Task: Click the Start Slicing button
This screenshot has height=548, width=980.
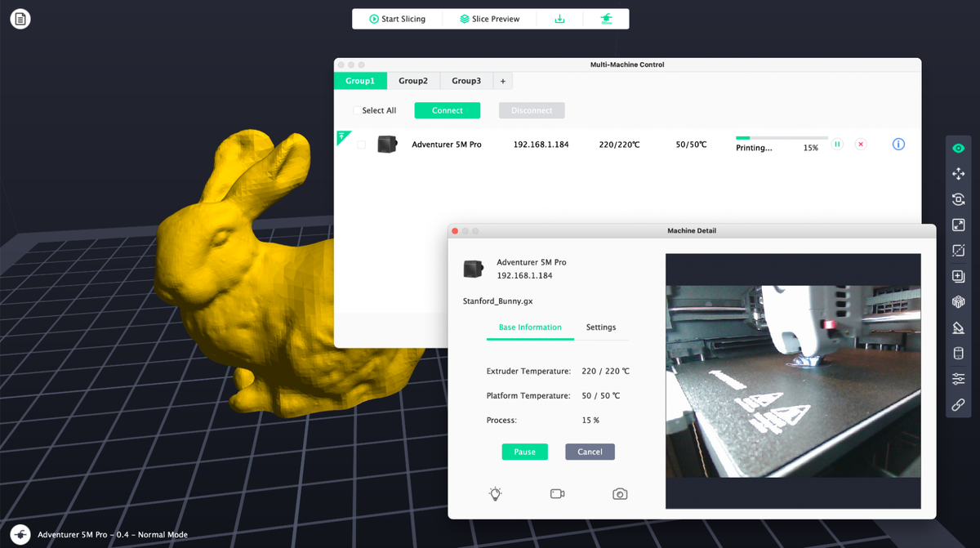Action: tap(397, 19)
